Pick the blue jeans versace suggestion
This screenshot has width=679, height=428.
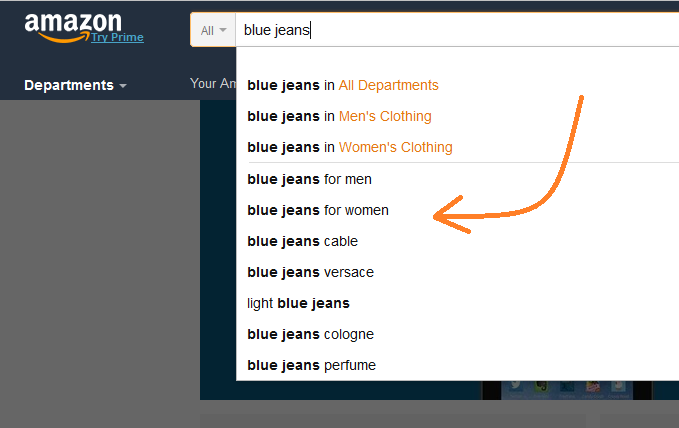coord(310,272)
